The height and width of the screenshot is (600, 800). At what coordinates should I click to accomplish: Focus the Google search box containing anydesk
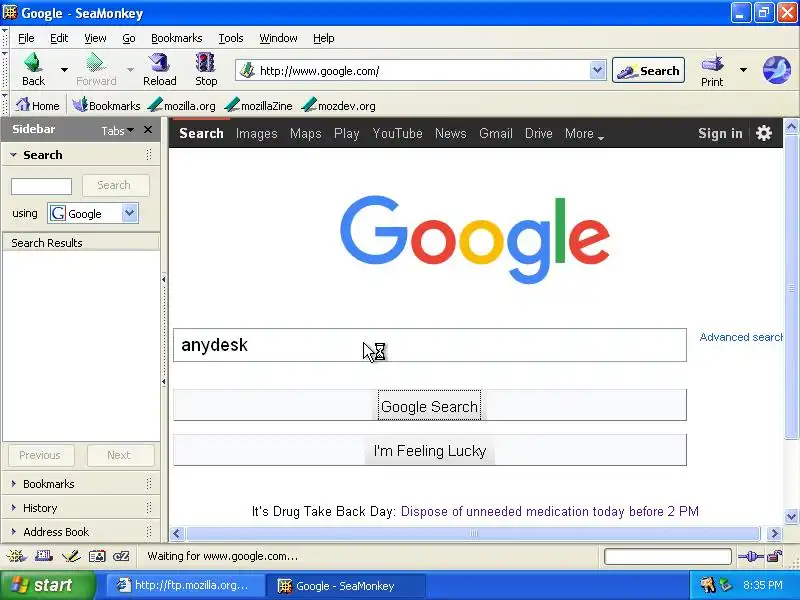[430, 345]
